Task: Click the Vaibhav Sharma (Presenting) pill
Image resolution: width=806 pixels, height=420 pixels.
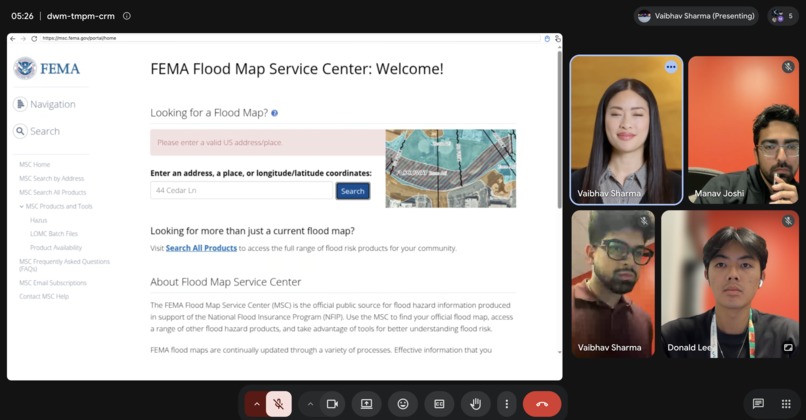Action: coord(696,16)
